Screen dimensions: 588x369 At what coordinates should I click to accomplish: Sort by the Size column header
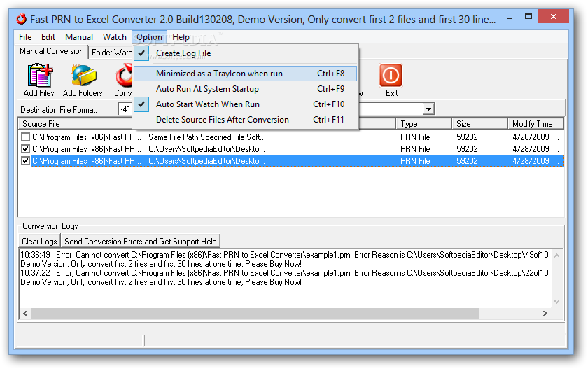coord(479,124)
